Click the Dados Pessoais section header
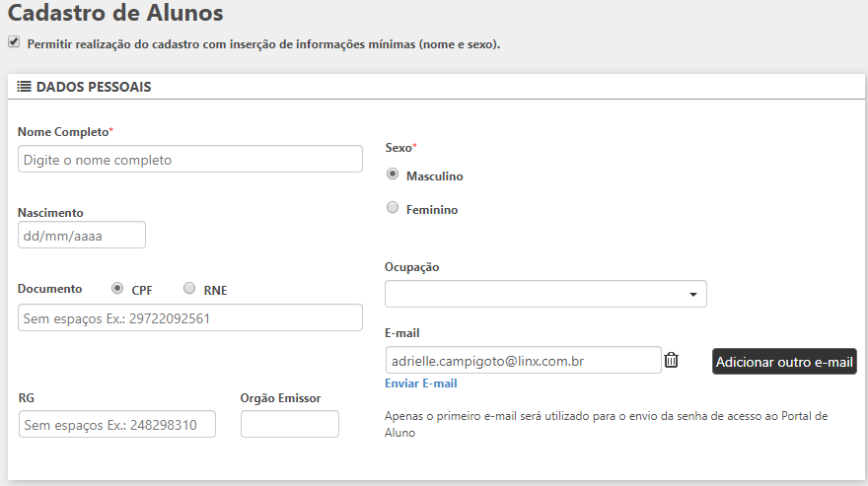 (94, 87)
